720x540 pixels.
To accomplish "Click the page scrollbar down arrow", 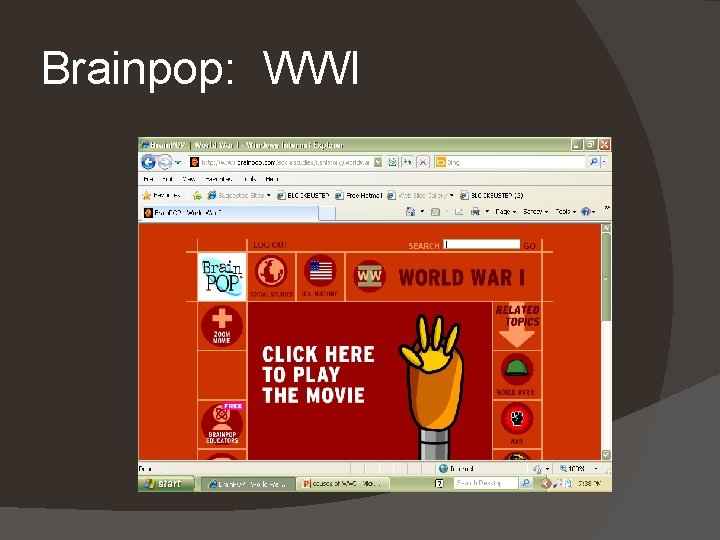I will tap(606, 455).
